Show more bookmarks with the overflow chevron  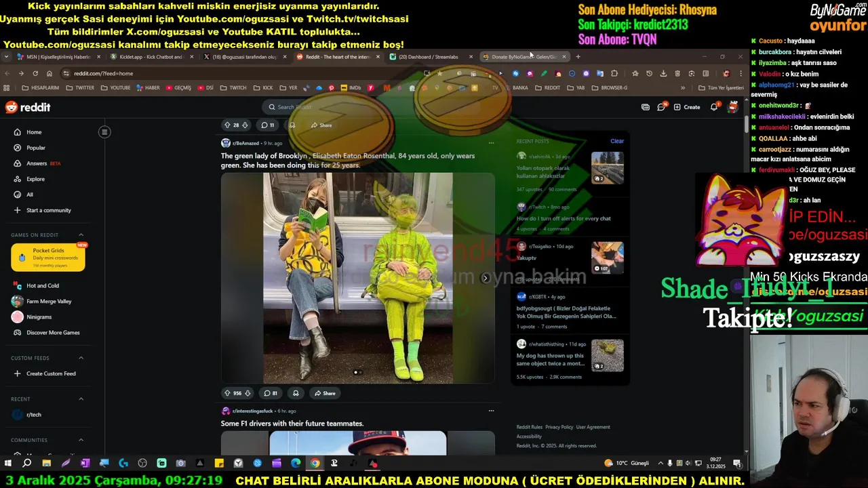point(683,87)
